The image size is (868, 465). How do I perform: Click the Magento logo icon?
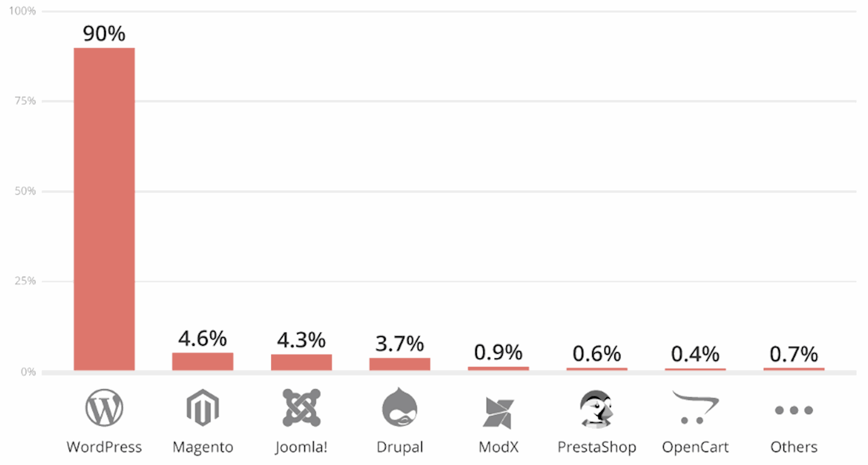pos(203,408)
